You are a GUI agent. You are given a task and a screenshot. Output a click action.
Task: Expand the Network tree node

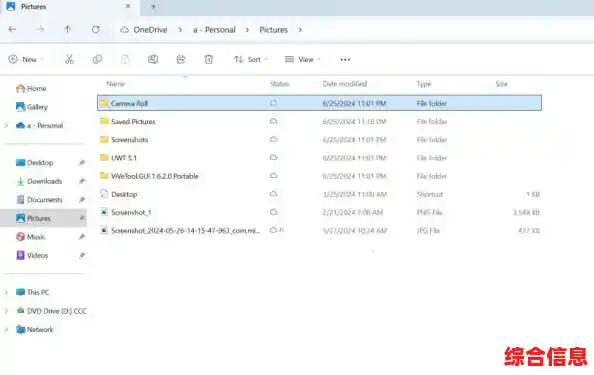(x=6, y=330)
